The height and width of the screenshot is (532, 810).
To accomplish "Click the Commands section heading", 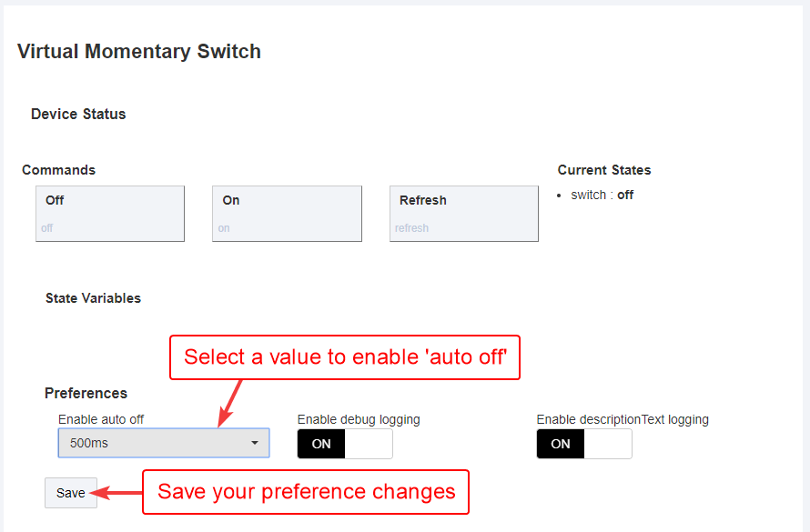I will tap(59, 170).
